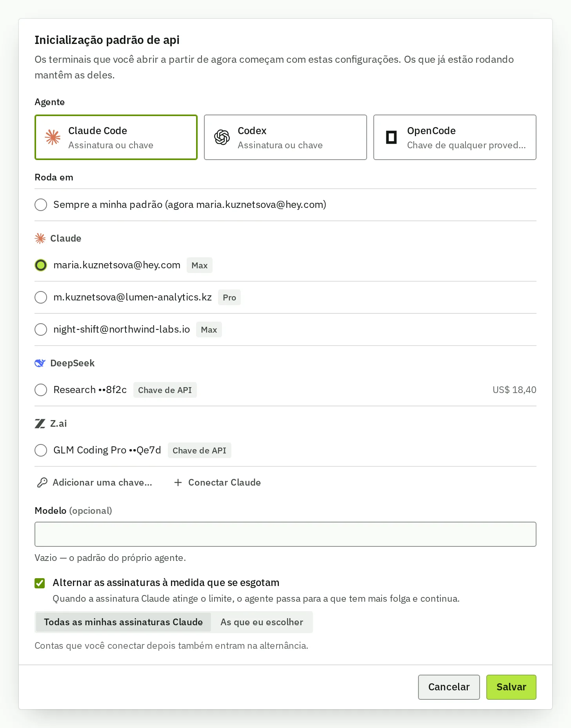Pick the OpenCode agent card
The height and width of the screenshot is (728, 571).
click(x=455, y=137)
